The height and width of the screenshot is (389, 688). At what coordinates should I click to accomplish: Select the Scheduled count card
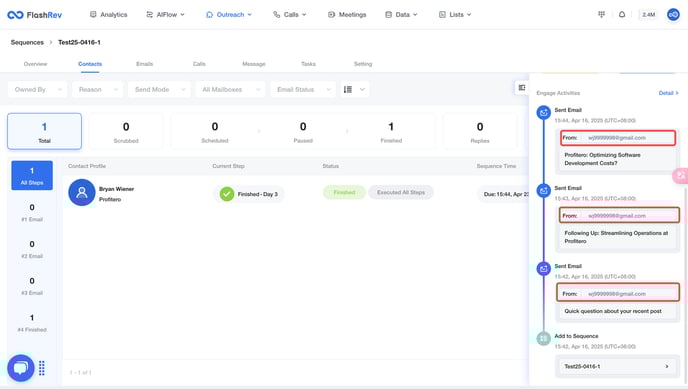pyautogui.click(x=215, y=132)
